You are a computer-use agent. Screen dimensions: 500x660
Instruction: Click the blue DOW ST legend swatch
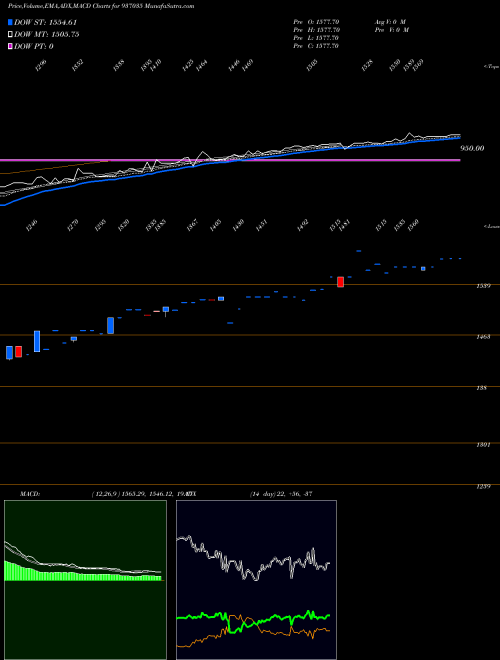pyautogui.click(x=11, y=22)
